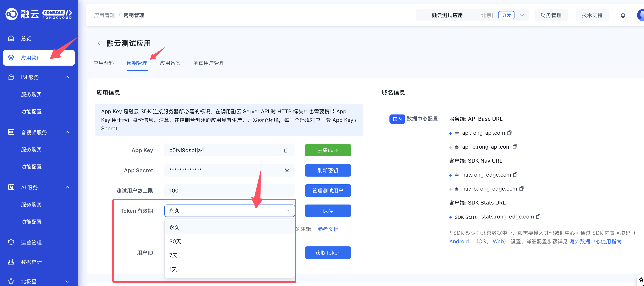Select 30天 from Token validity list
The width and height of the screenshot is (644, 286).
click(x=175, y=241)
